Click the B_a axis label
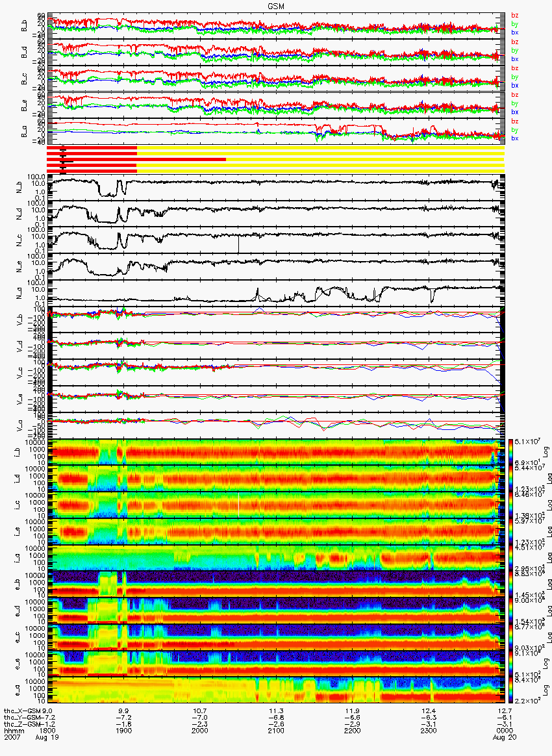552x756 pixels. click(x=25, y=132)
